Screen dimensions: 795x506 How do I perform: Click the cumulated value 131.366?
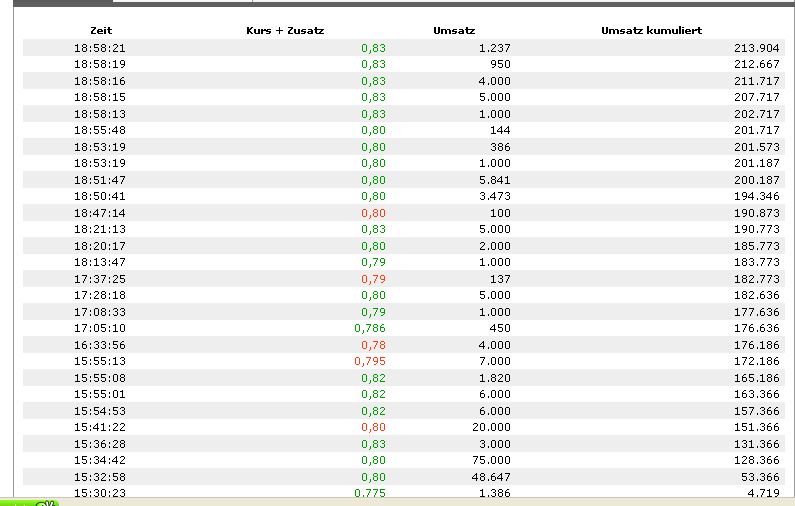tap(756, 443)
